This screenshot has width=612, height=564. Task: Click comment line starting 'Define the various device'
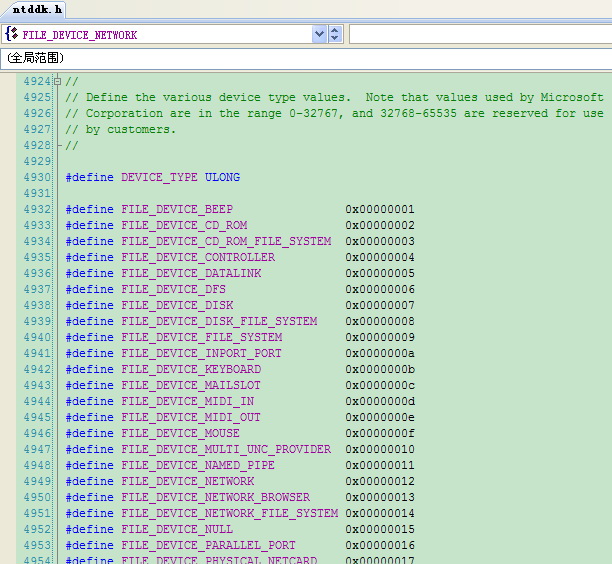(334, 97)
